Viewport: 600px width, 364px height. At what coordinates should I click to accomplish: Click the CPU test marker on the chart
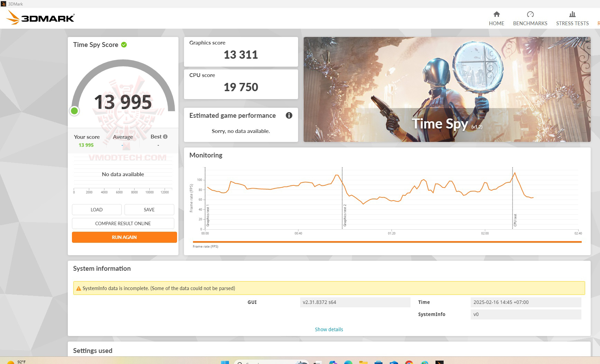click(515, 220)
